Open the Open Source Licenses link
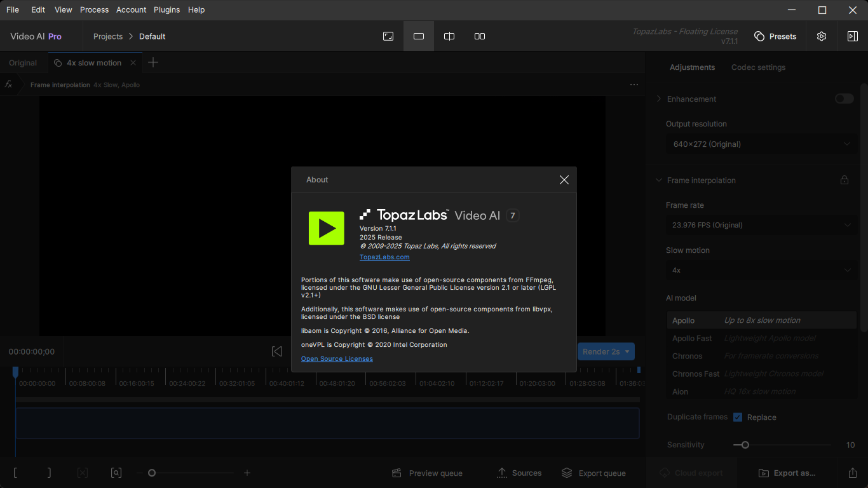This screenshot has width=868, height=488. pyautogui.click(x=337, y=359)
